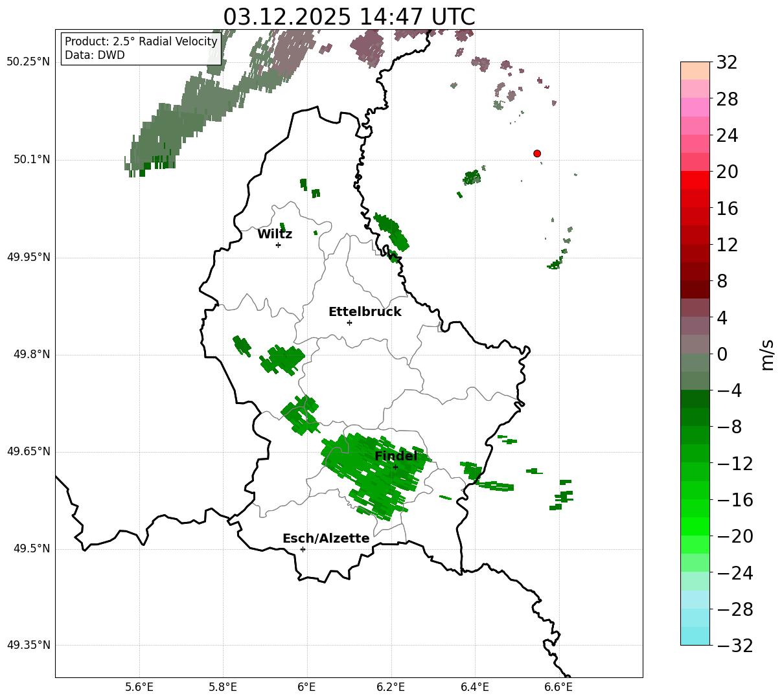Click the −28 colorbar tick label
Viewport: 782px width, 700px height.
(735, 609)
